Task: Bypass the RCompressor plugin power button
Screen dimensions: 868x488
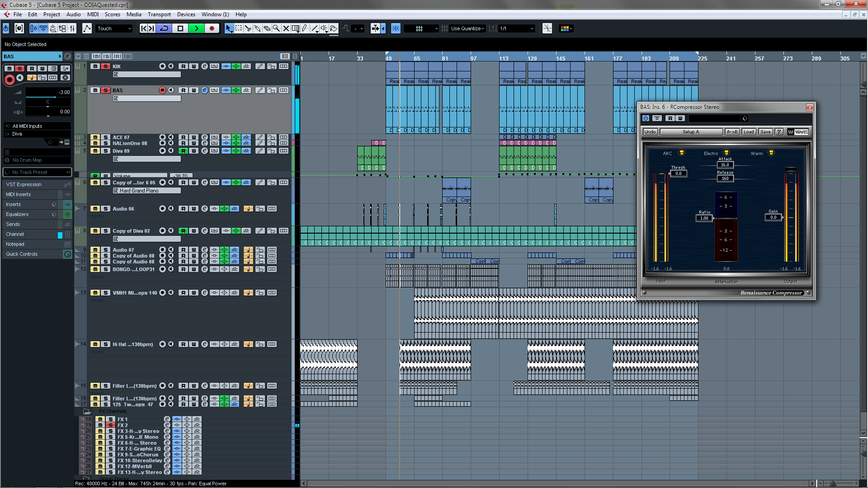Action: click(646, 118)
